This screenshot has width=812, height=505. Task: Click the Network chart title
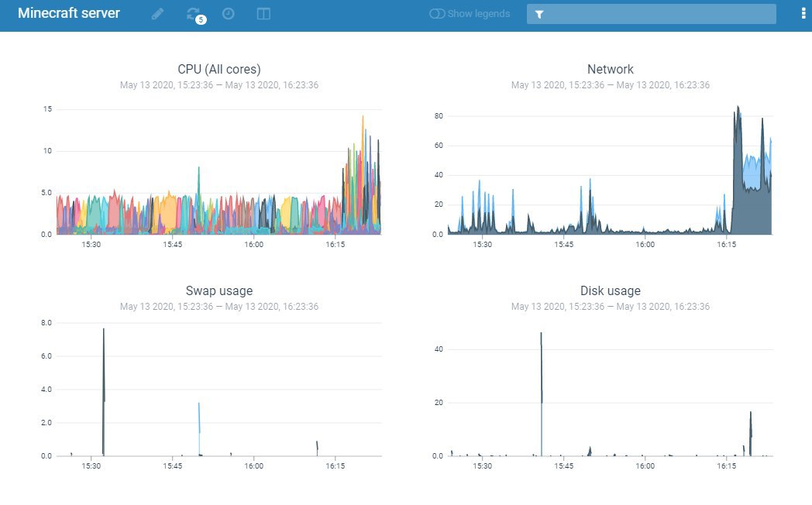[x=610, y=70]
